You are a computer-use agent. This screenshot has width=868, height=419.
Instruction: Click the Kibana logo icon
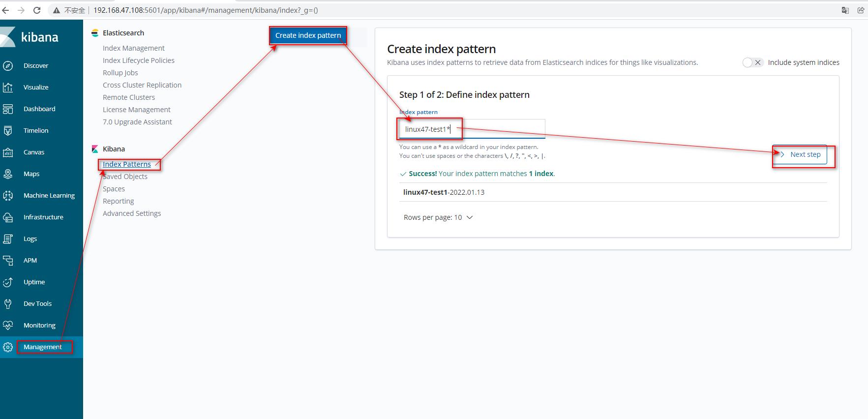pos(7,37)
